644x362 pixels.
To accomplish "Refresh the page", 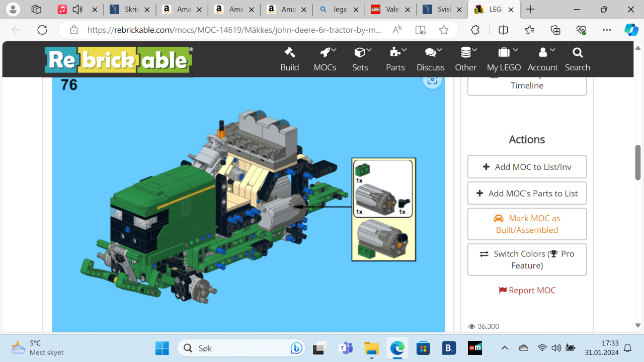I will tap(42, 30).
